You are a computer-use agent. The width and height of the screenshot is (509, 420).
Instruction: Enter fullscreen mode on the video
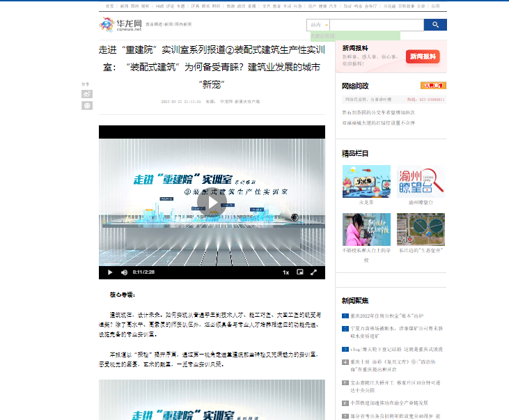313,272
